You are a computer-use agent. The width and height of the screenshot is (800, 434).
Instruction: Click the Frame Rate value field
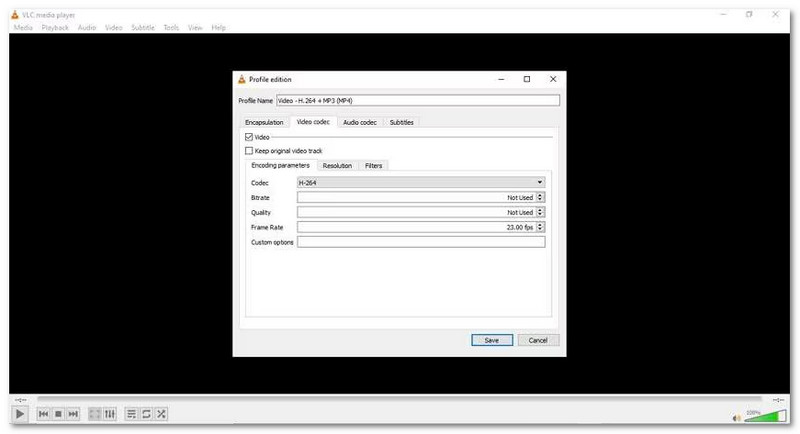click(x=416, y=227)
